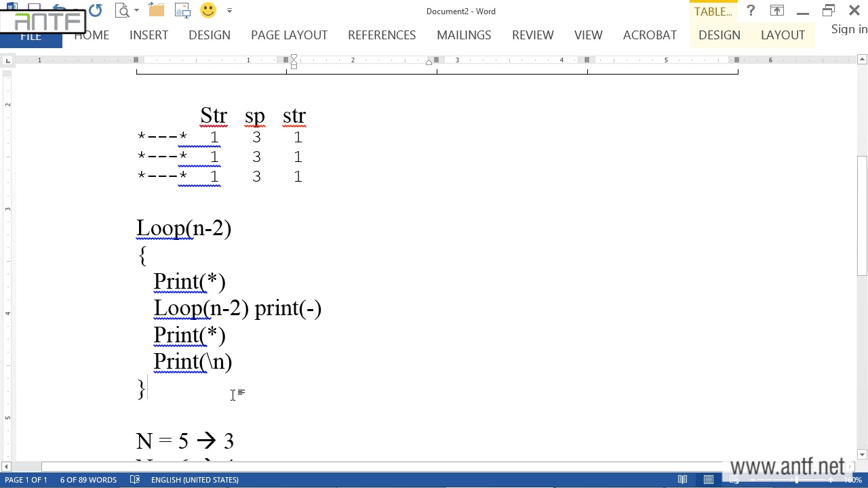Click the proofing errors book icon
The width and height of the screenshot is (868, 488).
(135, 480)
